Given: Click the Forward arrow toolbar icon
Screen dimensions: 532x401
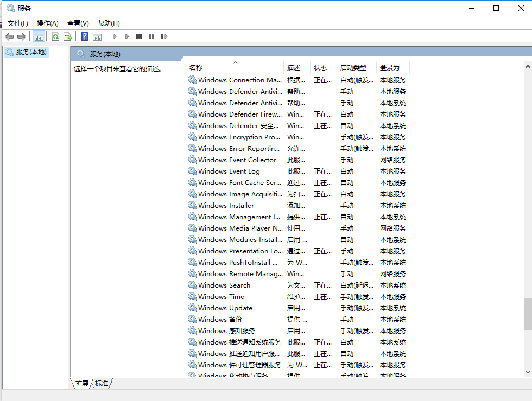Looking at the screenshot, I should tap(22, 36).
